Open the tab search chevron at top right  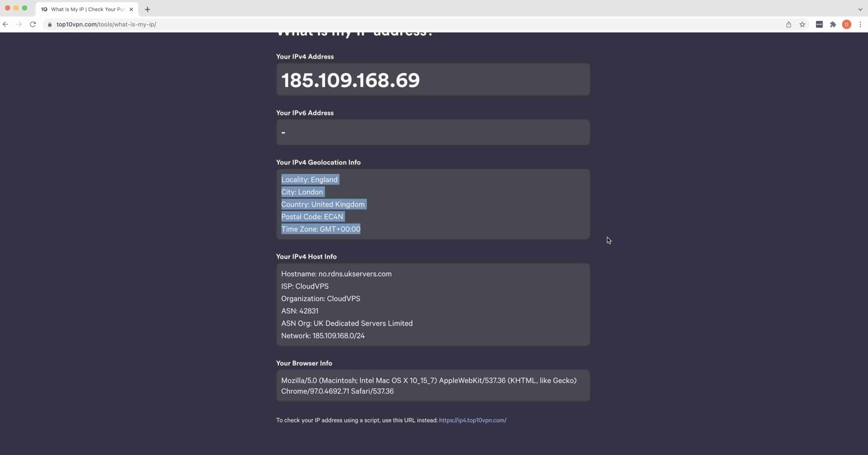(x=859, y=9)
